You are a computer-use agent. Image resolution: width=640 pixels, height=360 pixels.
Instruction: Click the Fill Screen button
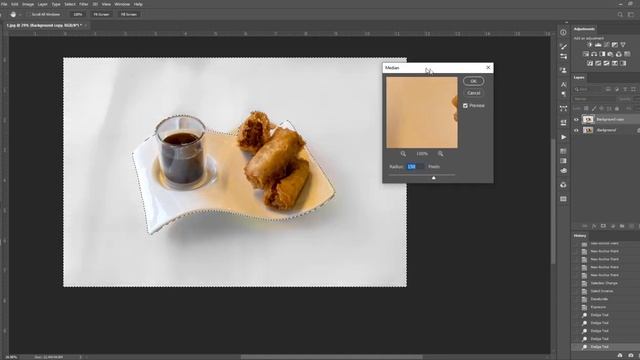point(129,14)
